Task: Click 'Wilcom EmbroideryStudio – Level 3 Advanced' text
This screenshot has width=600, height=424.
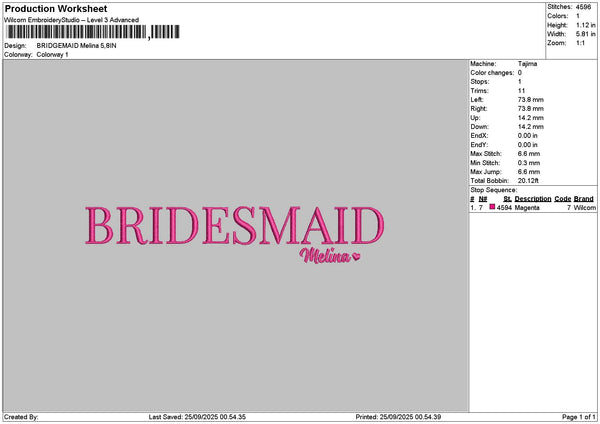Action: 72,20
